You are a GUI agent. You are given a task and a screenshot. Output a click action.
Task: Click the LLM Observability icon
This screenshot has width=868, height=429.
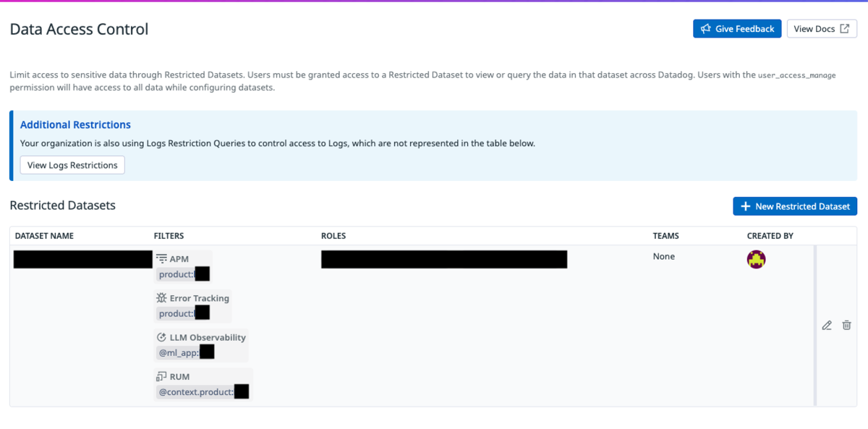(x=162, y=337)
